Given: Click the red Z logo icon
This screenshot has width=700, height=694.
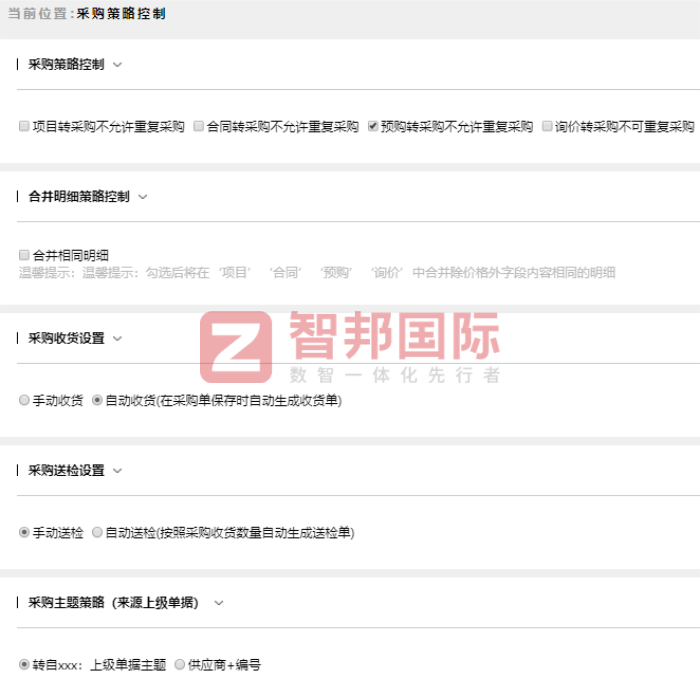Looking at the screenshot, I should (x=236, y=347).
